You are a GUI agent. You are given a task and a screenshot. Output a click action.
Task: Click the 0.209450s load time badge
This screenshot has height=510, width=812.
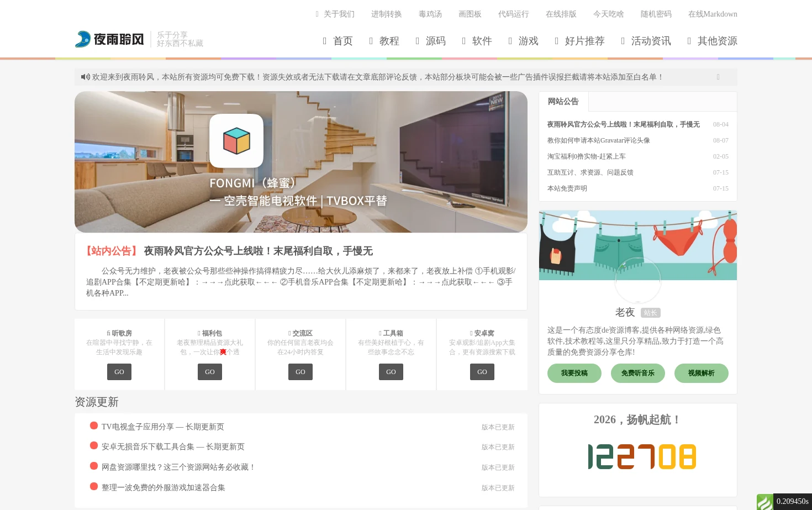[x=793, y=502]
